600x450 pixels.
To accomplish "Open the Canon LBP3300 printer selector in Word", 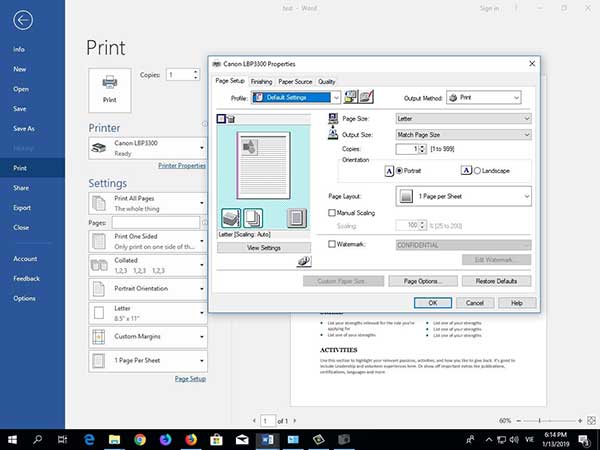I will pyautogui.click(x=148, y=148).
